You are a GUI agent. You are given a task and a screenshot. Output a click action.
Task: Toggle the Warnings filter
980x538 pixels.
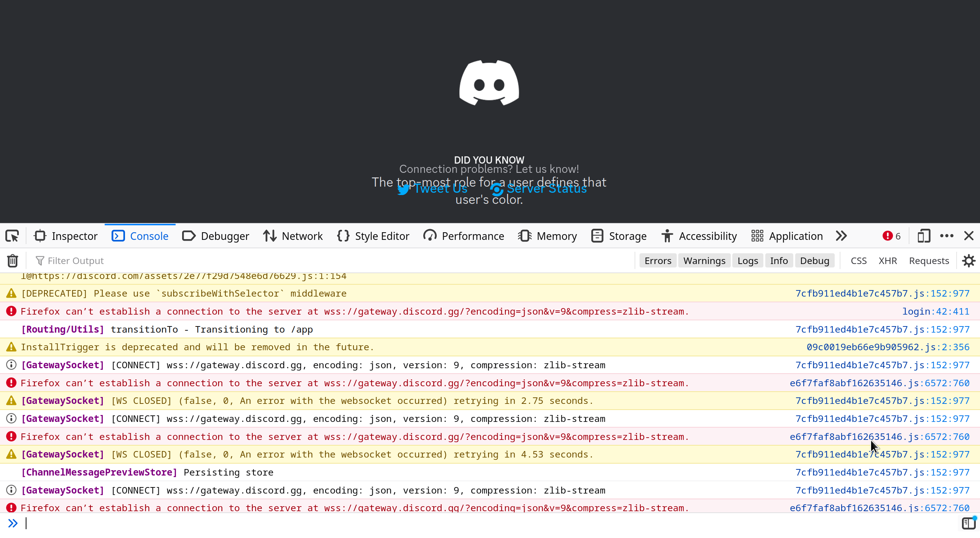tap(704, 260)
